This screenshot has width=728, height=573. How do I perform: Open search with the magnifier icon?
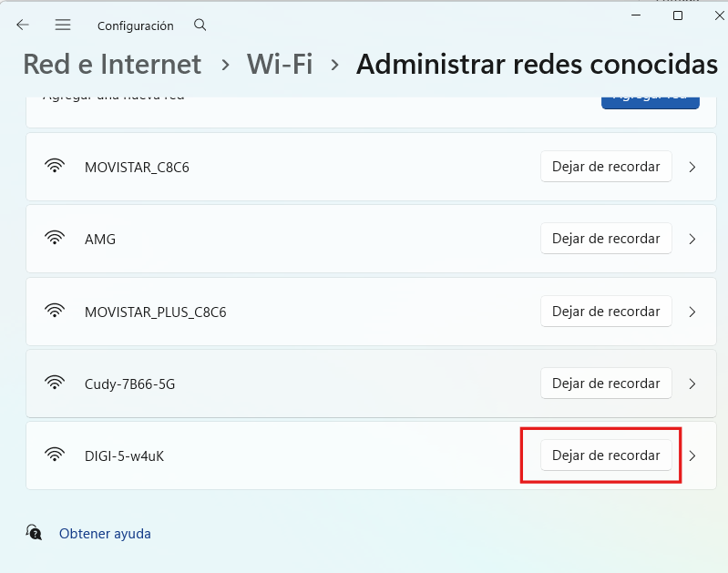tap(200, 26)
